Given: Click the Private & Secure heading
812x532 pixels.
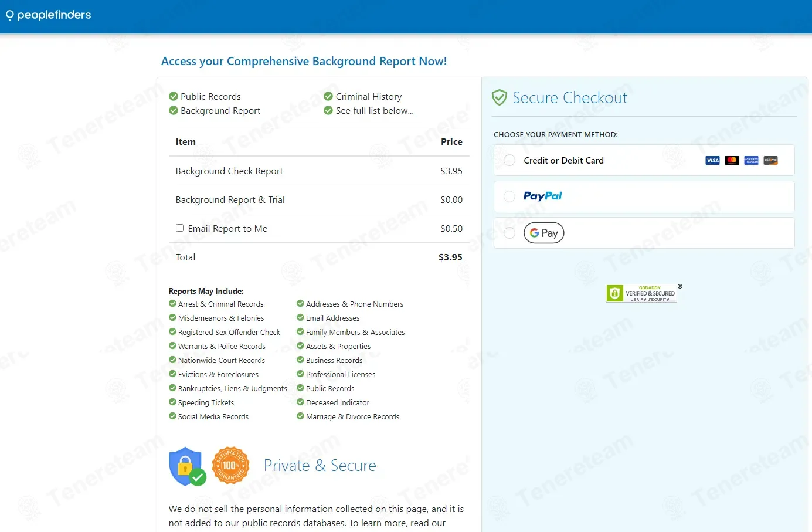Looking at the screenshot, I should [x=320, y=466].
